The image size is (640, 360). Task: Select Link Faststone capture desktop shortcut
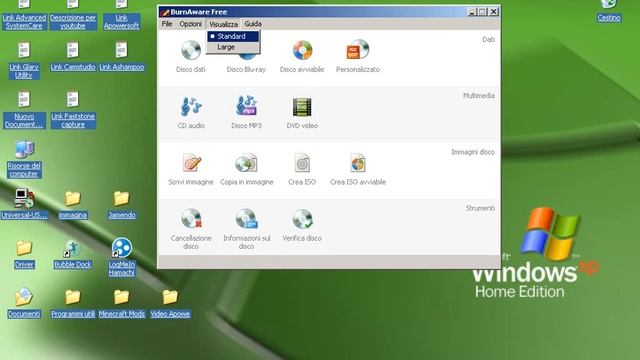[x=73, y=110]
